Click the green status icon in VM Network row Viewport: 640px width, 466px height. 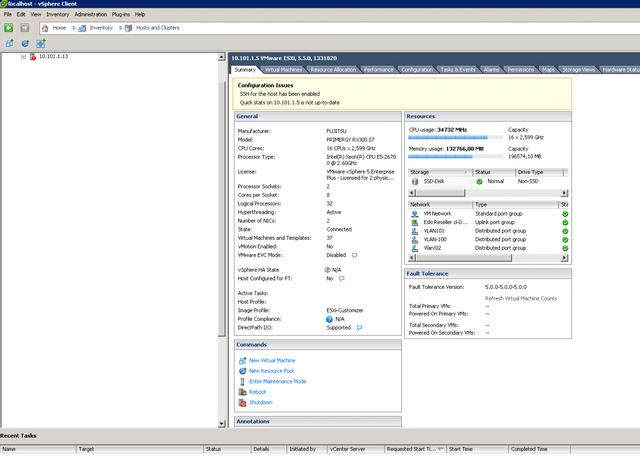565,214
